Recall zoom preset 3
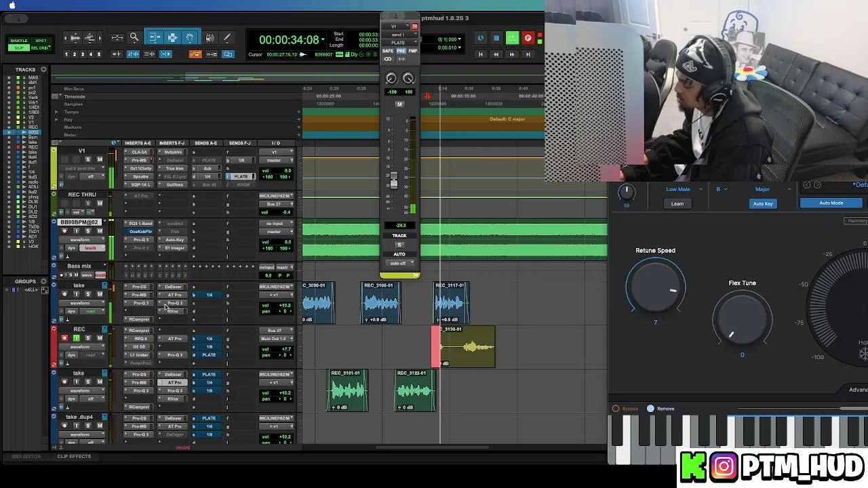The width and height of the screenshot is (868, 488). [x=83, y=54]
